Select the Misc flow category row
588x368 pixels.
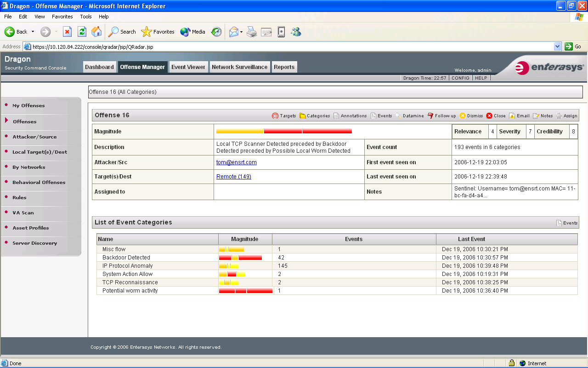pos(337,249)
